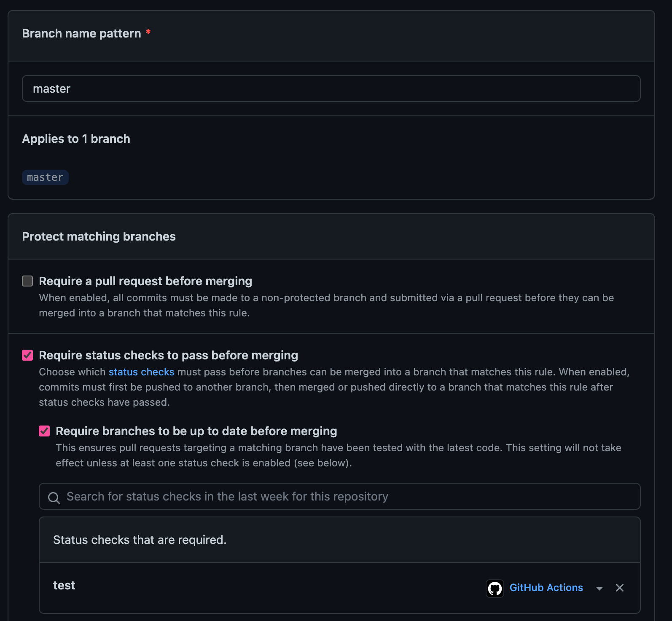Click the test status check name
Viewport: 672px width, 621px height.
click(64, 585)
